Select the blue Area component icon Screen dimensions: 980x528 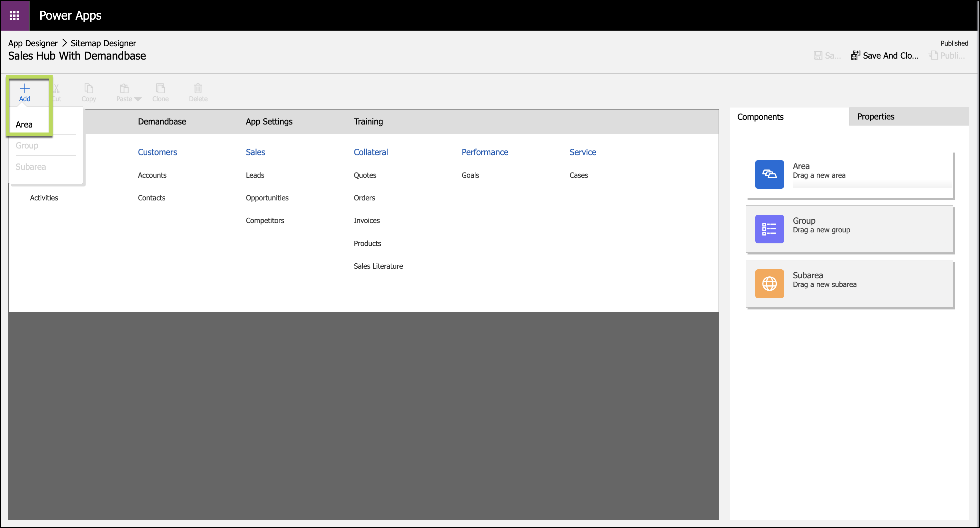tap(769, 174)
